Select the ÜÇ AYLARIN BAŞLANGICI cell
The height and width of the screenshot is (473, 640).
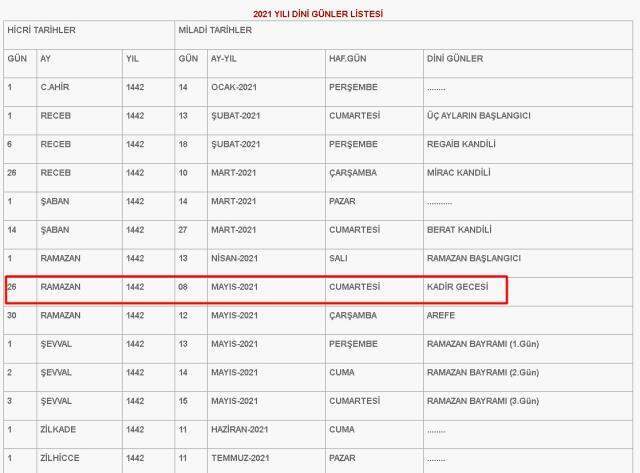(x=528, y=120)
